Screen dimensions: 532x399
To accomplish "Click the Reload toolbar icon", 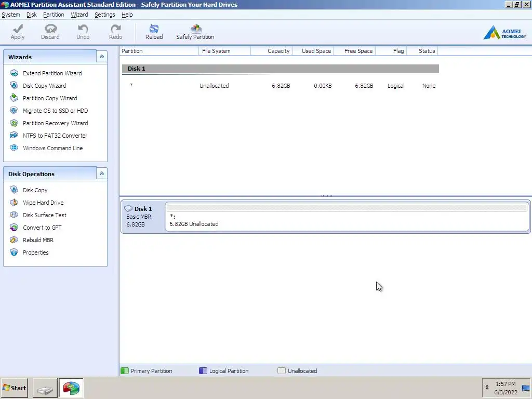I will (154, 29).
